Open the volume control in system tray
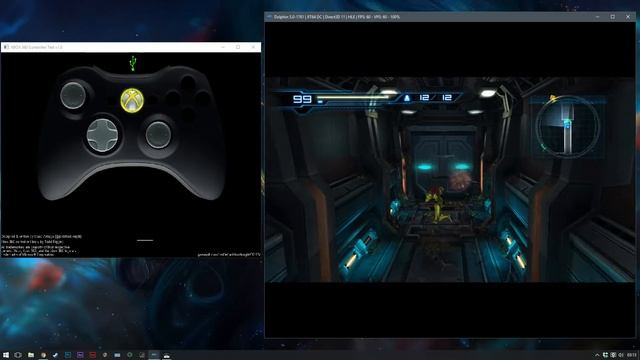 point(621,355)
